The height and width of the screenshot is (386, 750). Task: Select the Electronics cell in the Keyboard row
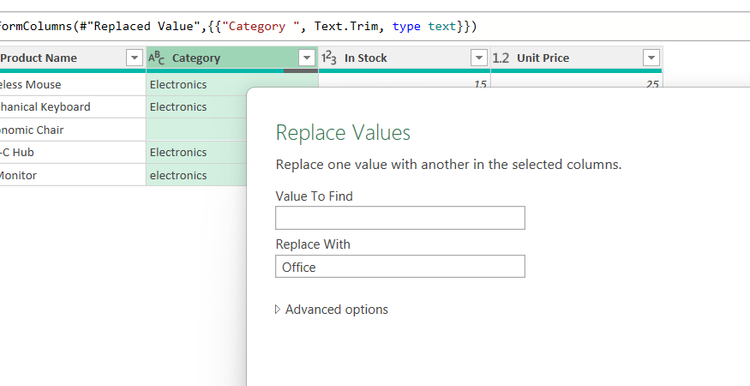tap(197, 107)
